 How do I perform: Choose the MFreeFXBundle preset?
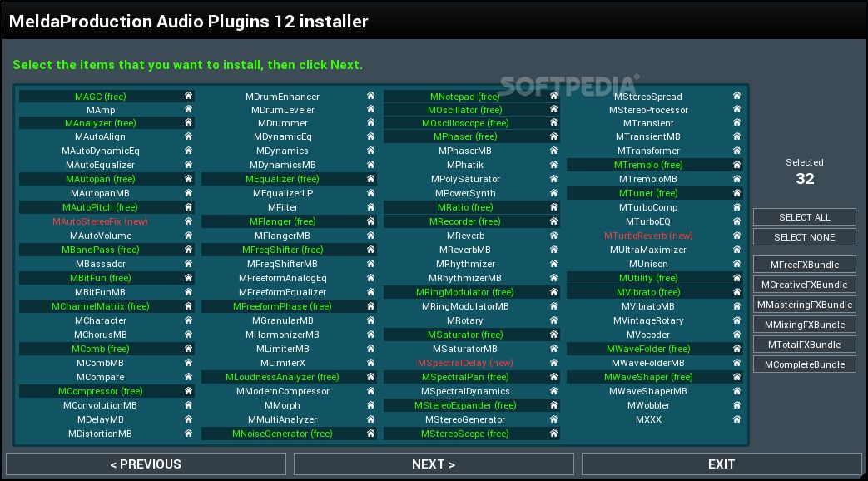pos(805,265)
